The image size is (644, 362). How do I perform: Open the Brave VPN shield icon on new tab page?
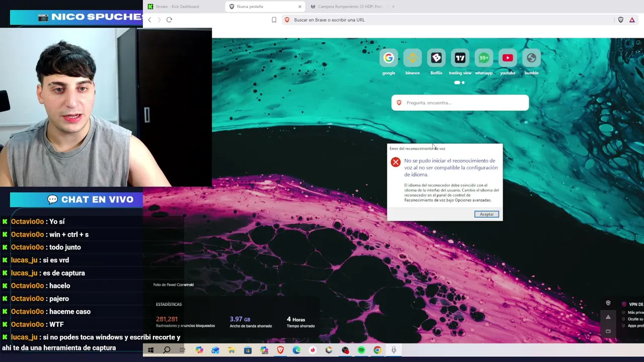608,303
